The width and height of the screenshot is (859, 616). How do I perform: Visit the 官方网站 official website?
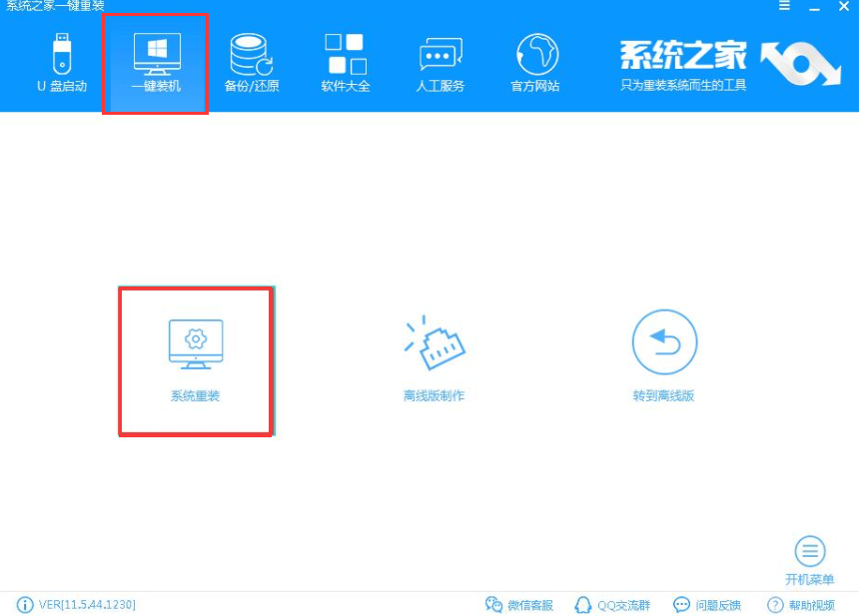coord(536,60)
